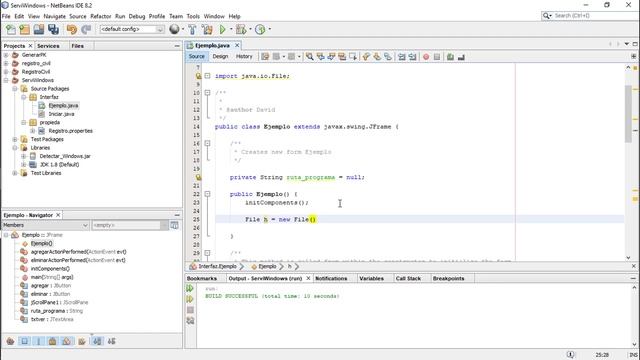Screen dimensions: 640x360
Task: Toggle Show Static Members filter in Navigator
Action: pos(39,341)
